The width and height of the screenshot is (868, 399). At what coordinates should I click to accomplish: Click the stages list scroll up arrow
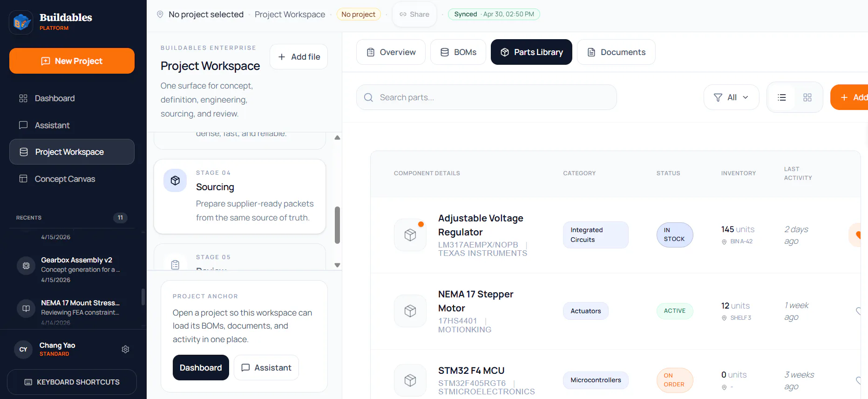click(338, 138)
